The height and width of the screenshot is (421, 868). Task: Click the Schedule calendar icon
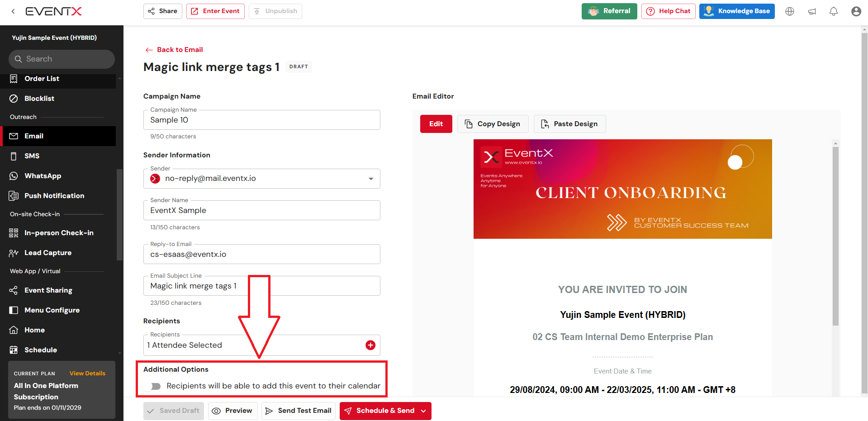(14, 350)
